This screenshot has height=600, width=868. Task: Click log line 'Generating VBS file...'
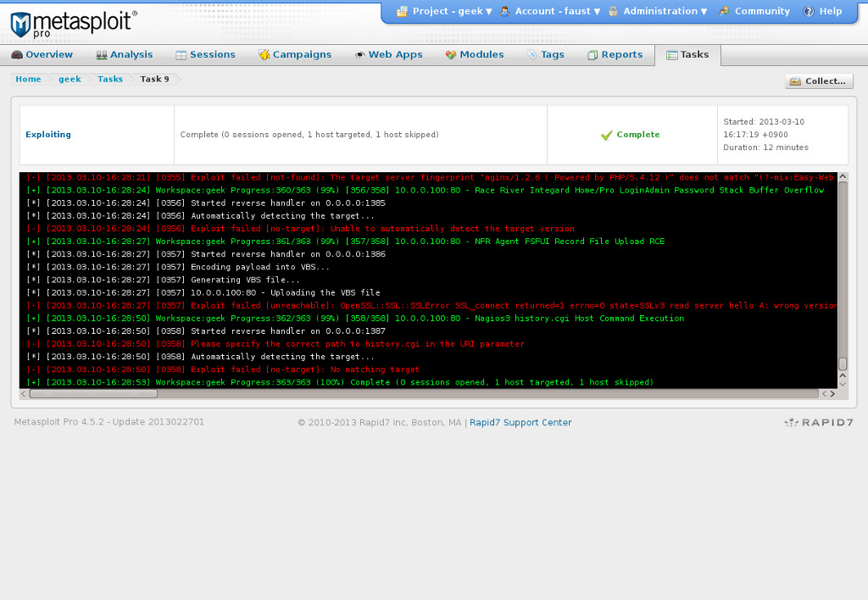tap(163, 280)
